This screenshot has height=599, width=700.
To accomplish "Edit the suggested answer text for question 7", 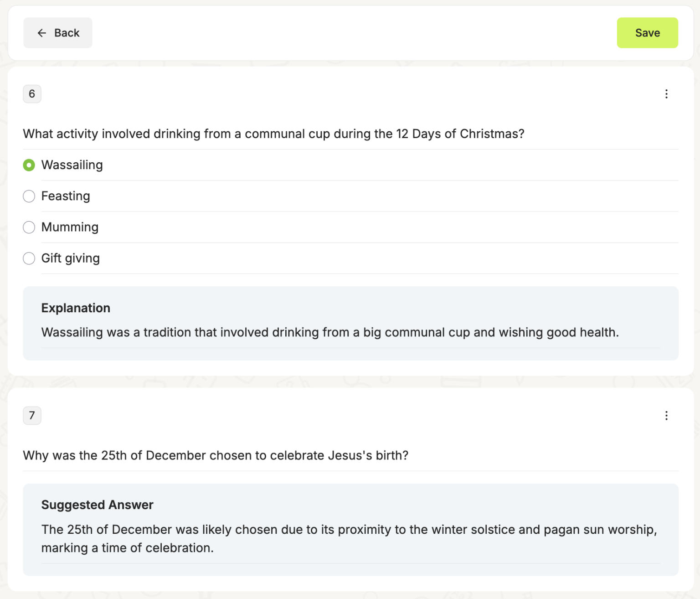I will [349, 538].
